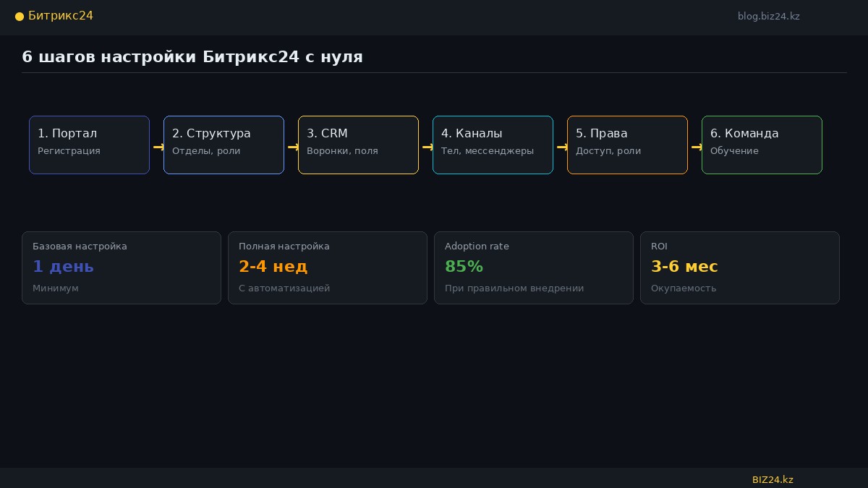868x488 pixels.
Task: Click the arrow between Каналы and Права
Action: (562, 147)
